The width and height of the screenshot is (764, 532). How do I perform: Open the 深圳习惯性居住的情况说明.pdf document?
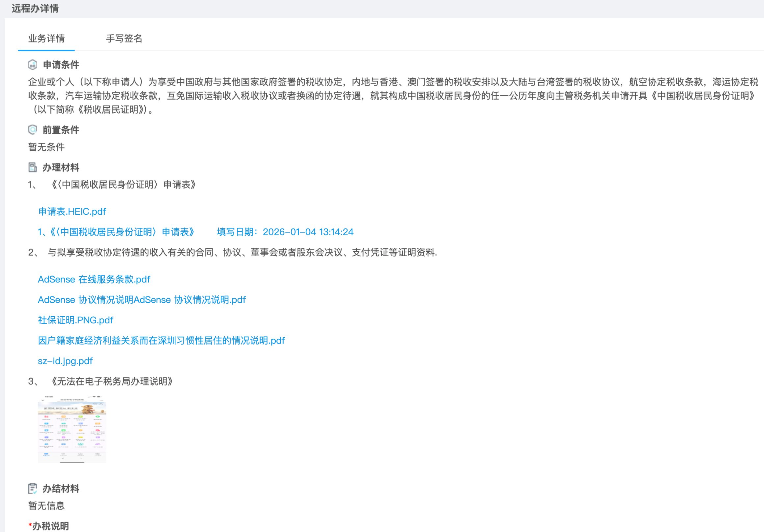pyautogui.click(x=161, y=340)
